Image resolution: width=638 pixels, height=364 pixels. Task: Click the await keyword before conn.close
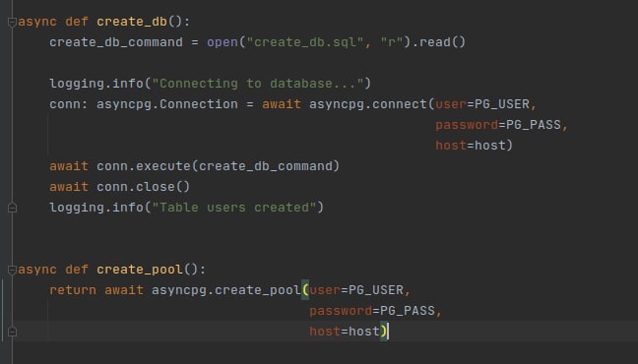pos(69,187)
